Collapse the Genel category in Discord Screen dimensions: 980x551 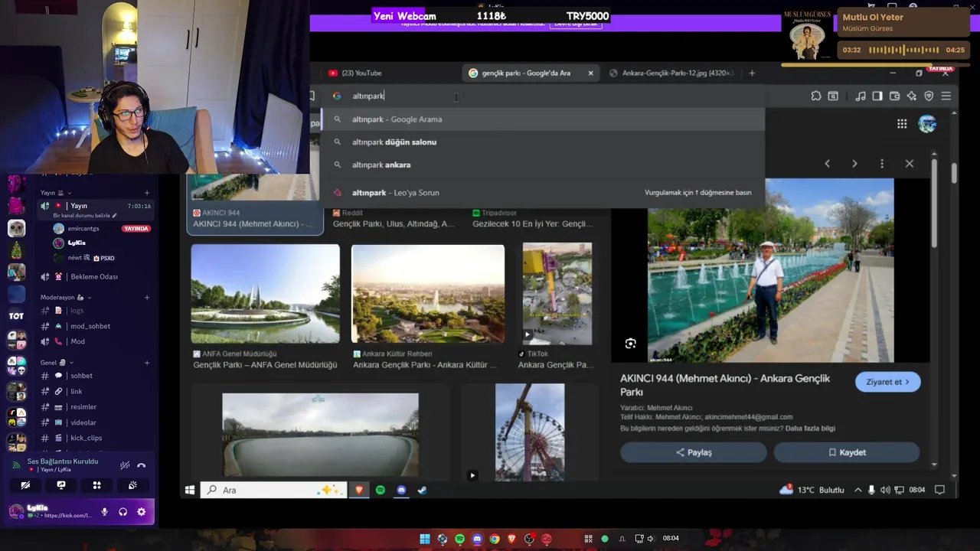pyautogui.click(x=57, y=362)
